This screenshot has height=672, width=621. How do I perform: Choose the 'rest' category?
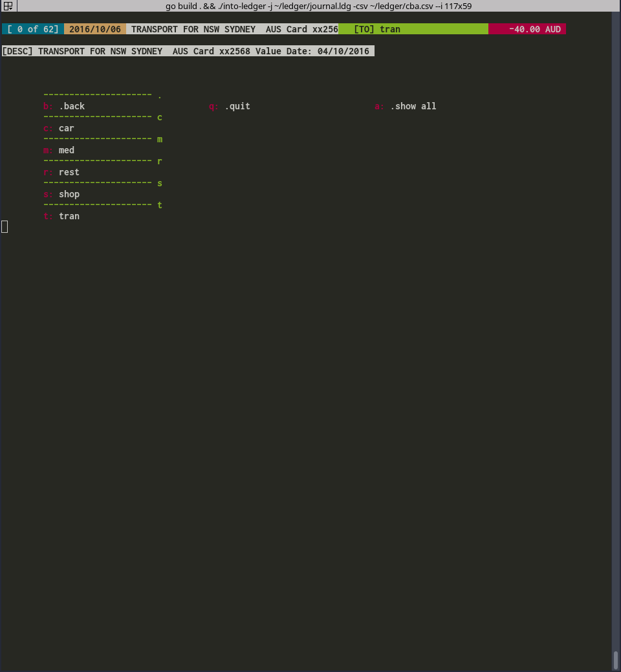click(x=61, y=172)
